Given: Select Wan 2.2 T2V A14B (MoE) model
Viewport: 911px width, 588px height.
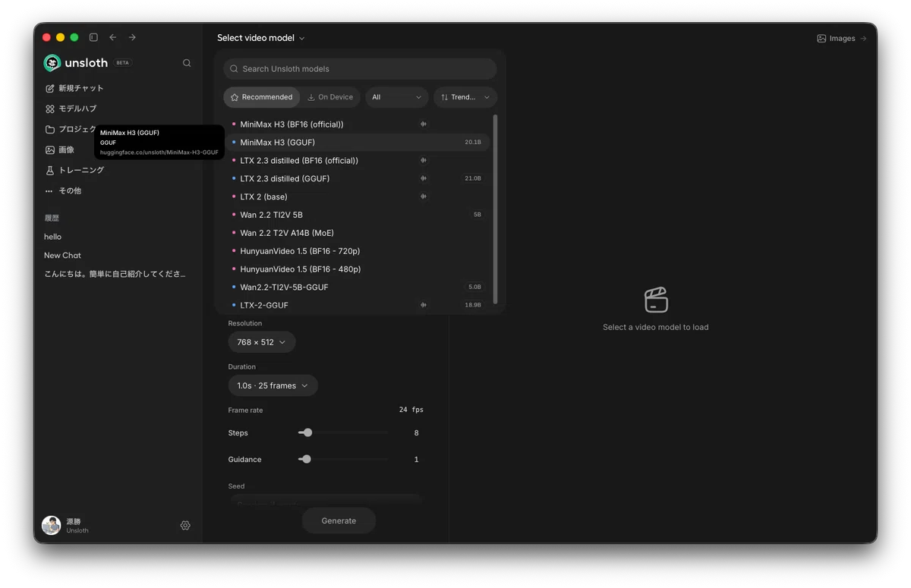Looking at the screenshot, I should tap(359, 233).
